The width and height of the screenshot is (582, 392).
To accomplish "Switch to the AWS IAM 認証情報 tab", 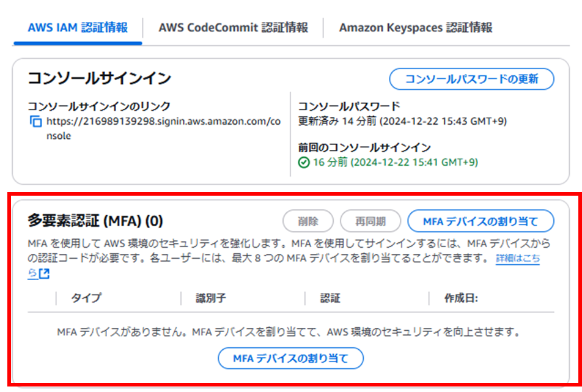I will [78, 28].
